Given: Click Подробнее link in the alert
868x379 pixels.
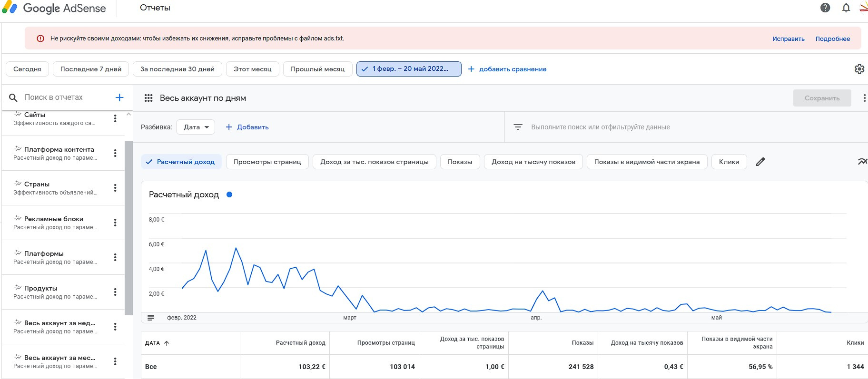Looking at the screenshot, I should 833,39.
